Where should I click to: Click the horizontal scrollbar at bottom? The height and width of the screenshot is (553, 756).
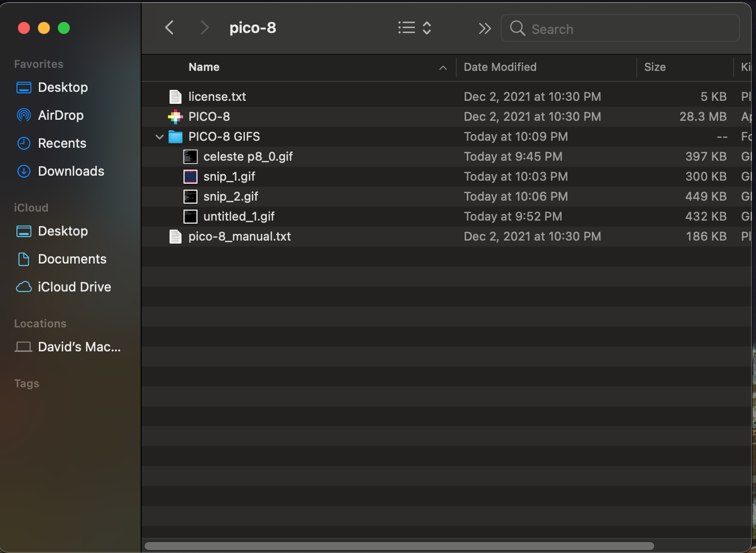pos(399,546)
